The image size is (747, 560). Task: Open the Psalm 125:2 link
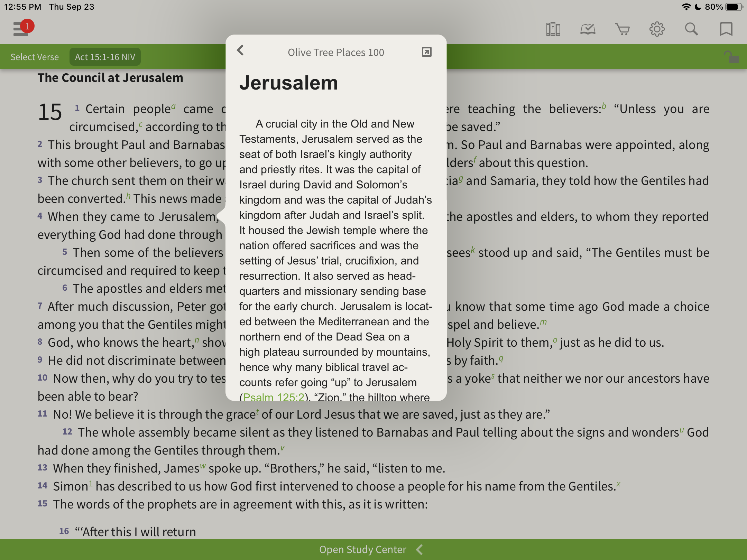(274, 397)
